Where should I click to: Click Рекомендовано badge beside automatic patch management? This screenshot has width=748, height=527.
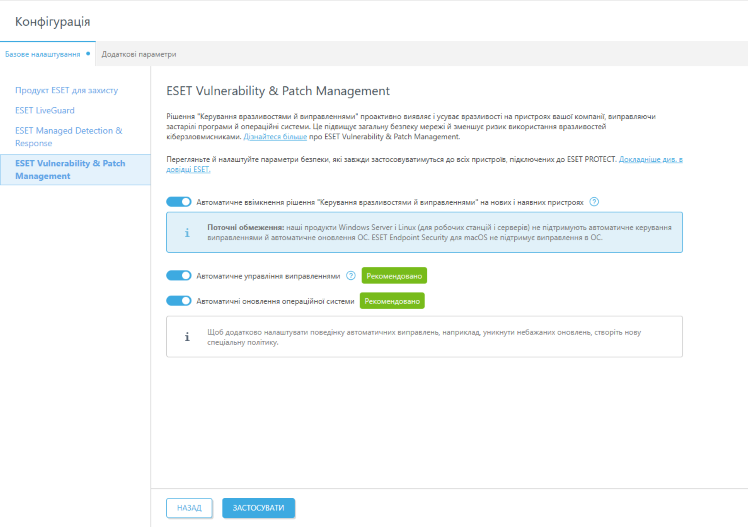coord(394,276)
